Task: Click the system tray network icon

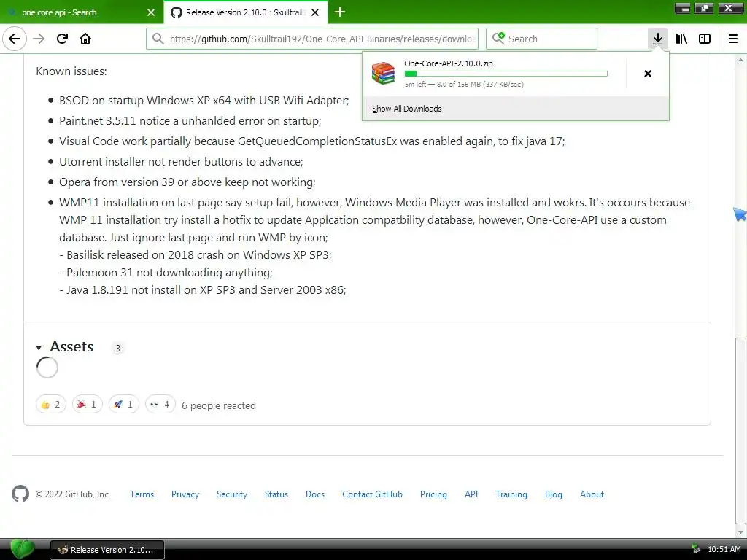Action: click(x=696, y=549)
